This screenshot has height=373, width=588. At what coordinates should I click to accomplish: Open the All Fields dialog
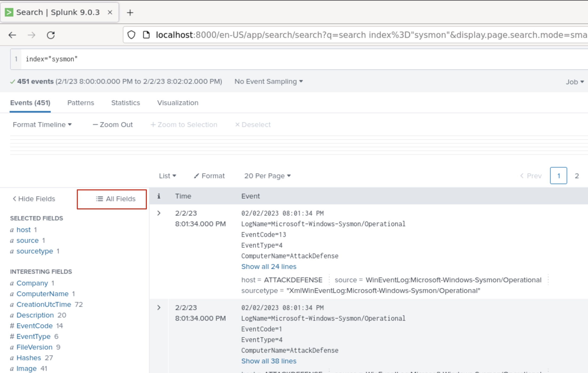116,199
